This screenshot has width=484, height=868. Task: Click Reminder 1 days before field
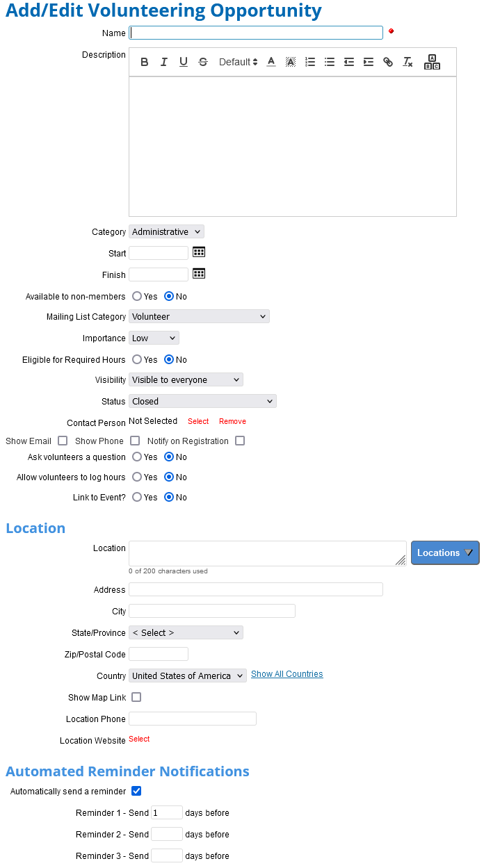click(x=167, y=812)
